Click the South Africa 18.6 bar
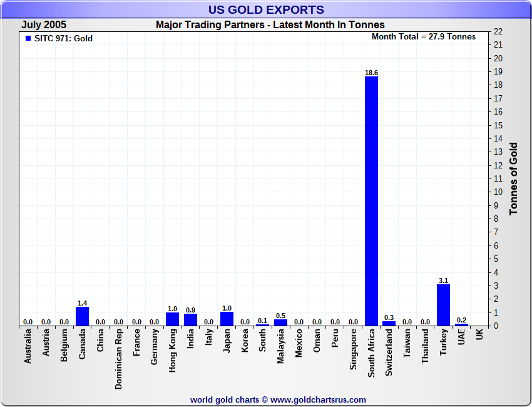The image size is (532, 407). pos(371,201)
